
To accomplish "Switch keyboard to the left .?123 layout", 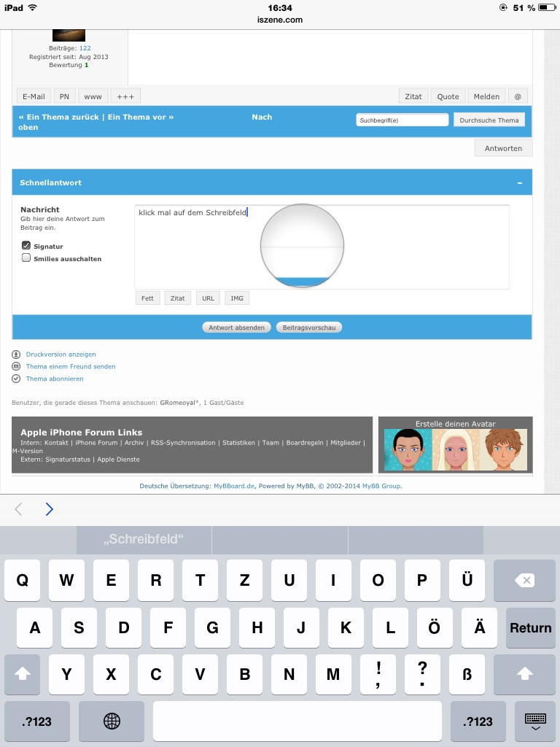I will pyautogui.click(x=37, y=721).
